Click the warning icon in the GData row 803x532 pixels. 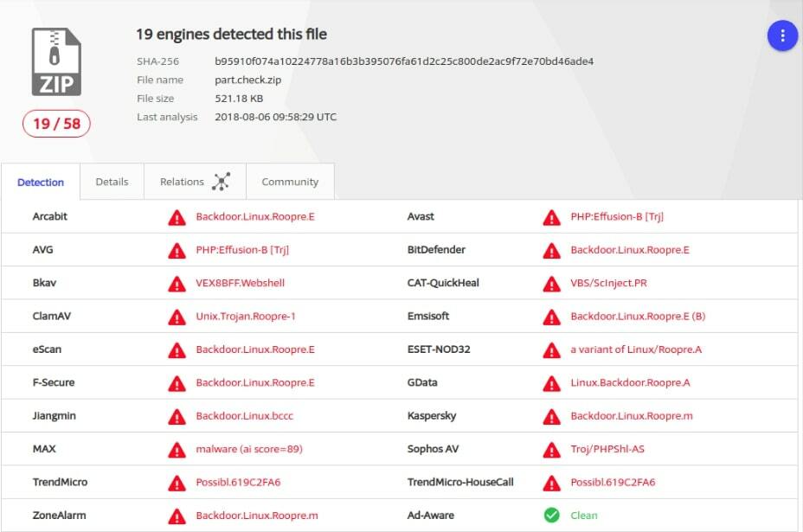coord(551,384)
